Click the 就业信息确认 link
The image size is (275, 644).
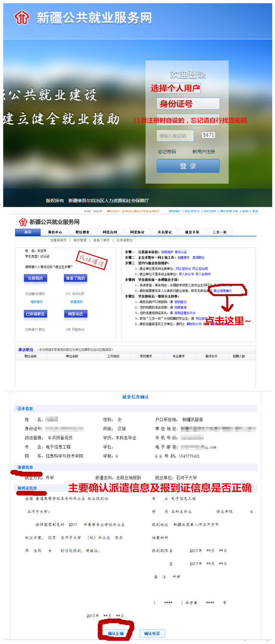[x=223, y=291]
